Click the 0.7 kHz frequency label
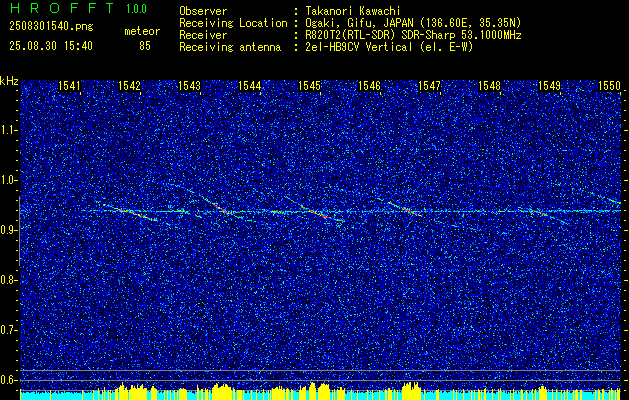The width and height of the screenshot is (629, 400). 9,330
